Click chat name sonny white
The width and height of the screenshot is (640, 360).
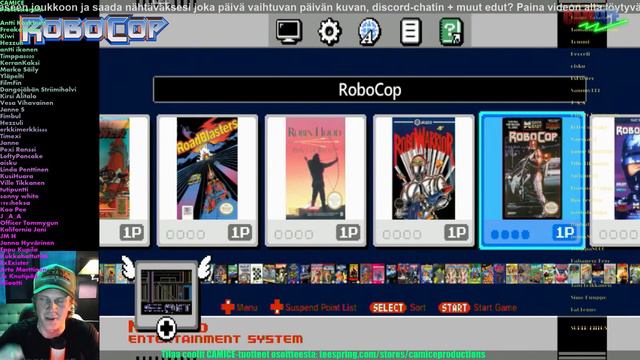pos(19,196)
